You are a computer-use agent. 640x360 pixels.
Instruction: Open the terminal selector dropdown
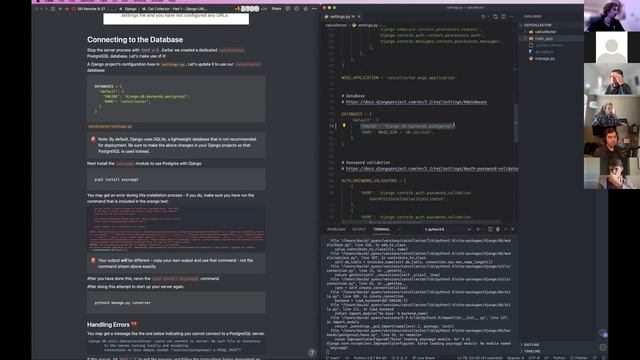point(448,229)
